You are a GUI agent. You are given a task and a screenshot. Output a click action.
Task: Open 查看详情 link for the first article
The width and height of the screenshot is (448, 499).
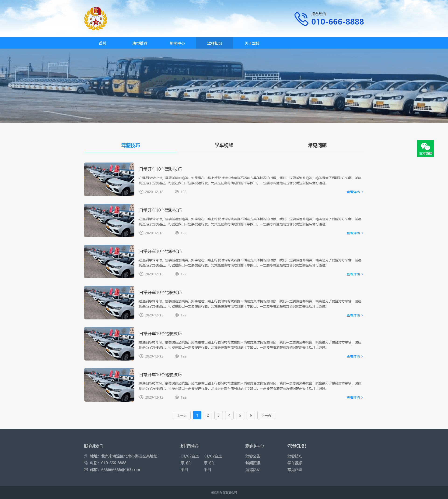click(x=353, y=192)
